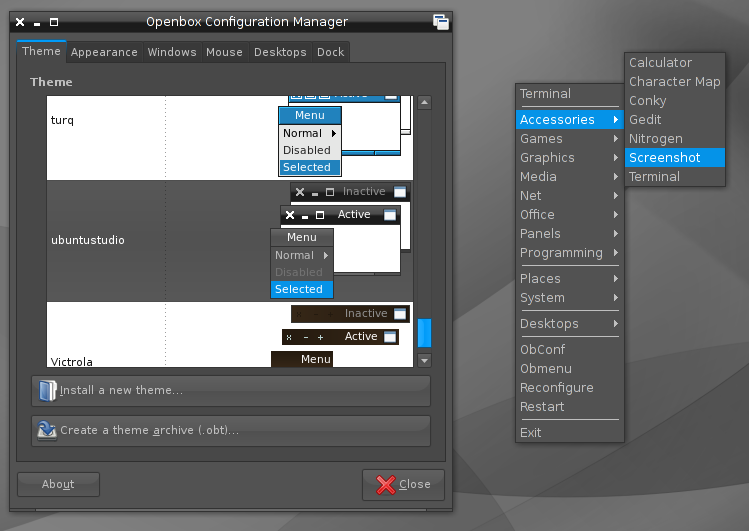Expand the Programming submenu
The width and height of the screenshot is (749, 531).
(x=568, y=253)
